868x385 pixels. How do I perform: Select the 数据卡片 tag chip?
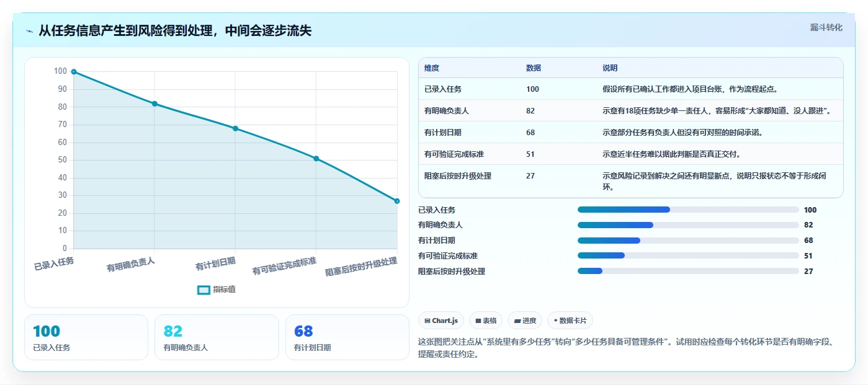point(570,321)
